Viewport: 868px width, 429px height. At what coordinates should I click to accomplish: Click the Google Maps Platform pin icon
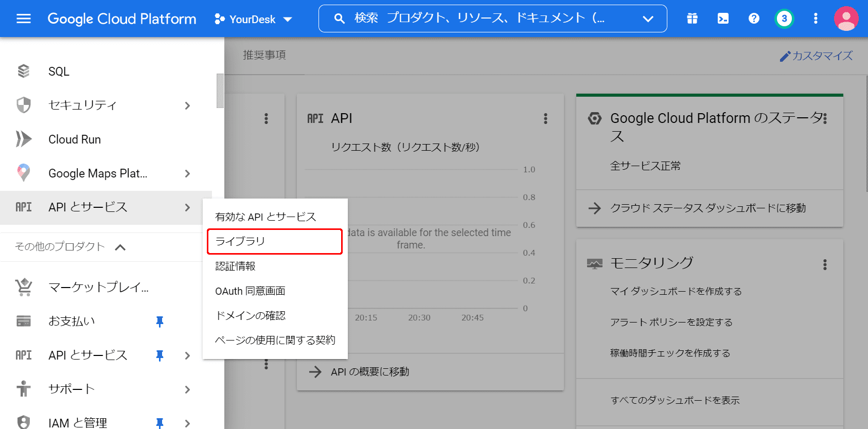pos(24,173)
